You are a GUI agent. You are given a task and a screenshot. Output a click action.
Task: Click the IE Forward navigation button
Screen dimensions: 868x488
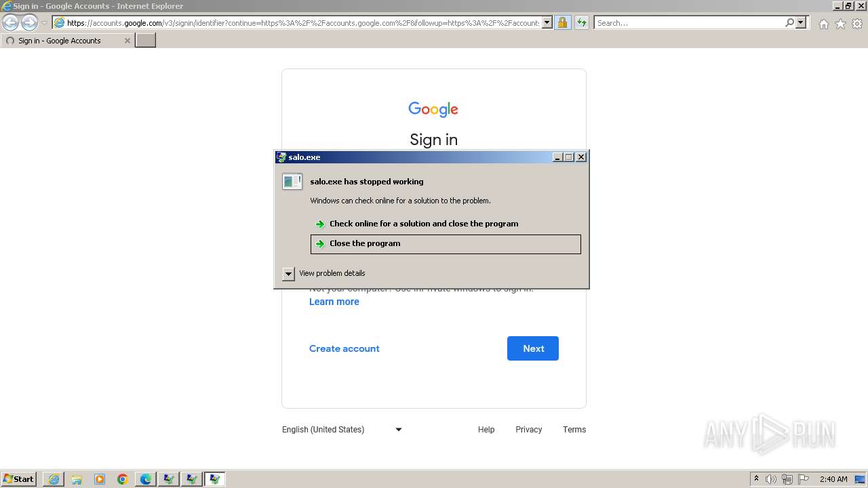(x=29, y=22)
